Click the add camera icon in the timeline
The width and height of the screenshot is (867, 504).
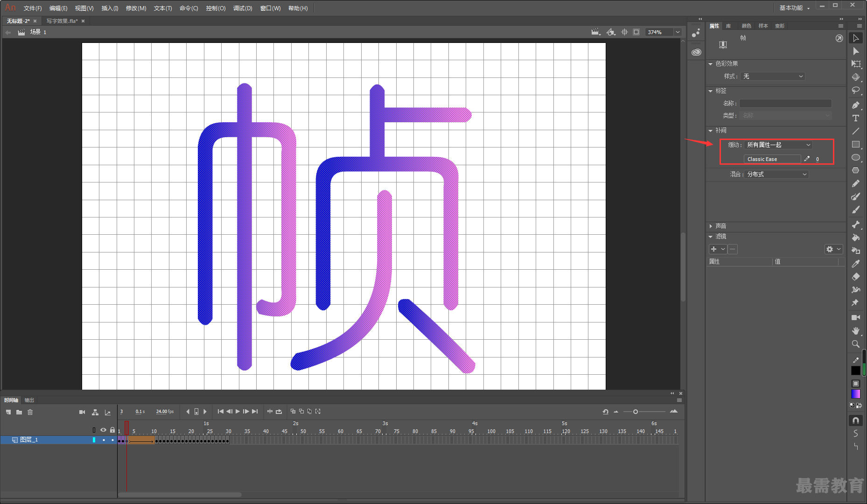(x=82, y=412)
